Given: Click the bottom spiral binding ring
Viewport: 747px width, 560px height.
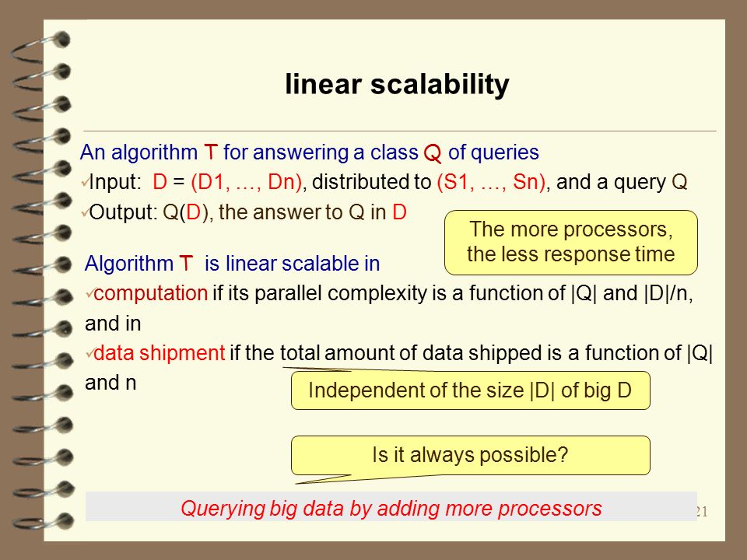Looking at the screenshot, I should [43, 523].
